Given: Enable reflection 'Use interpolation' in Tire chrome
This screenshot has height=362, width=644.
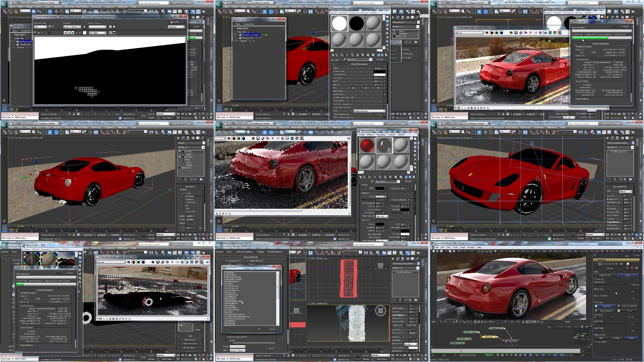Looking at the screenshot, I should coord(384,209).
